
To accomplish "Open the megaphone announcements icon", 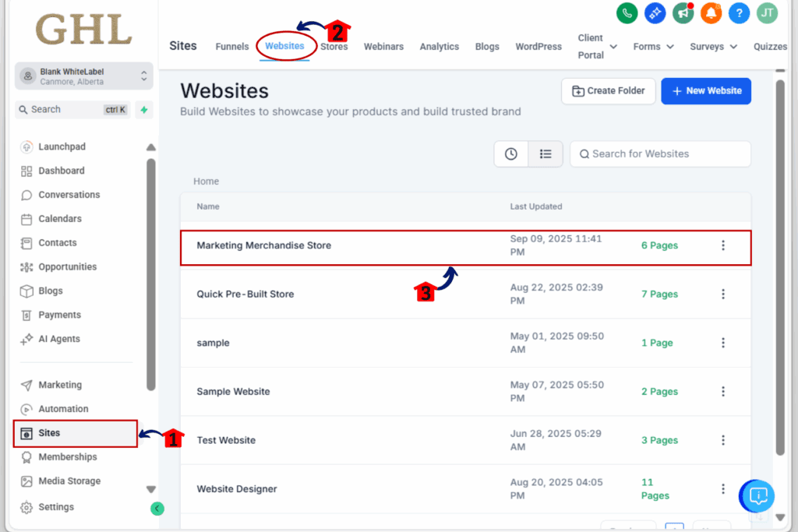I will (x=683, y=12).
